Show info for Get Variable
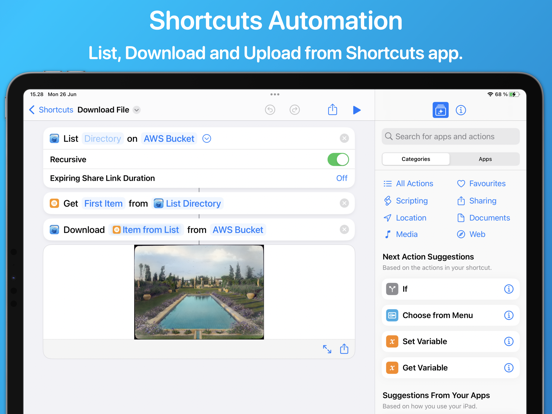Image resolution: width=552 pixels, height=414 pixels. point(509,368)
